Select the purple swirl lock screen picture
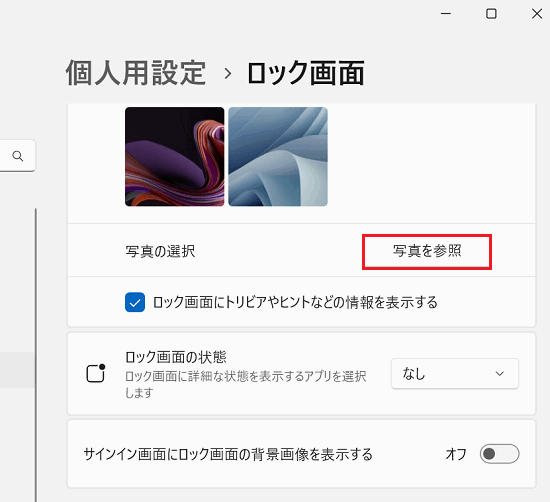Screen dimensions: 550x502 click(x=175, y=156)
